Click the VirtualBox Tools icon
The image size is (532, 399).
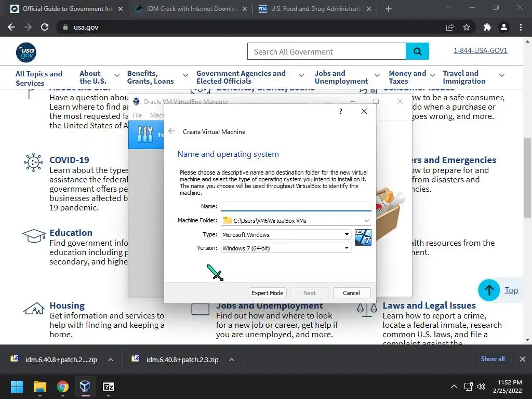click(145, 135)
